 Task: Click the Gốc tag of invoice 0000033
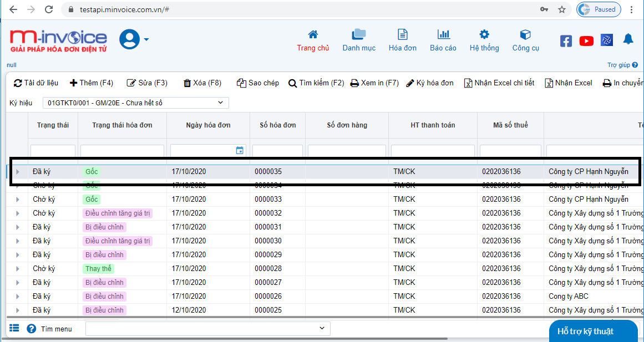click(91, 200)
